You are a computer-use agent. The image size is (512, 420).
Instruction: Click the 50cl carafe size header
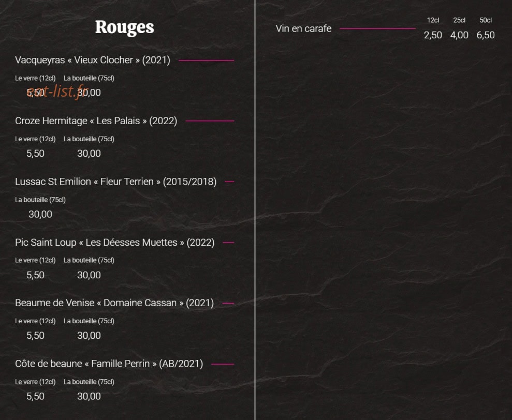pyautogui.click(x=486, y=20)
